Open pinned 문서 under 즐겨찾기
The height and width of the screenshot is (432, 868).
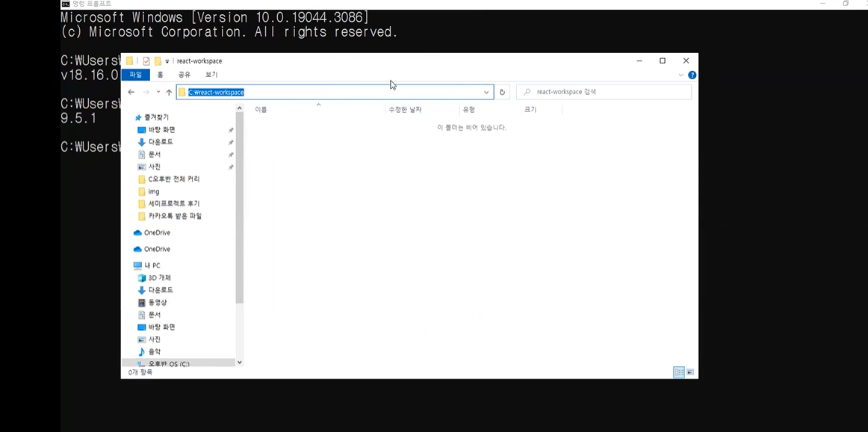[x=155, y=155]
